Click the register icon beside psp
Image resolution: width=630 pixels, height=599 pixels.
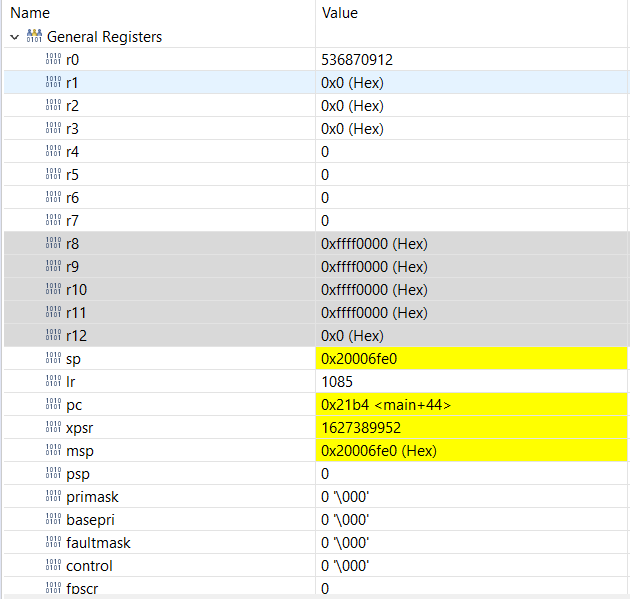(x=53, y=473)
